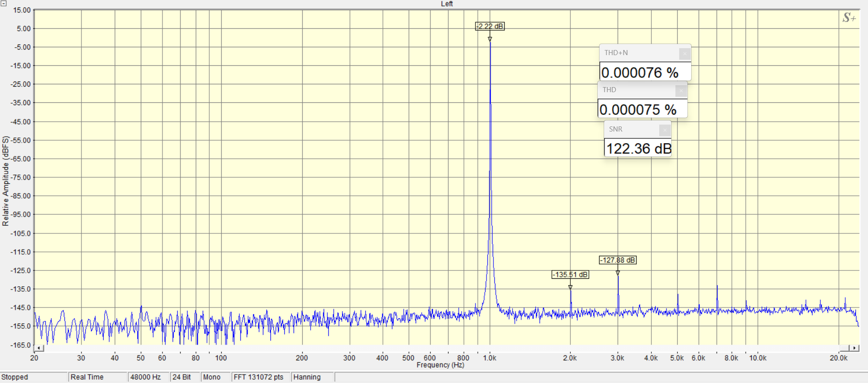The image size is (868, 383).
Task: Click the FFT 131072 pts cell
Action: [261, 377]
